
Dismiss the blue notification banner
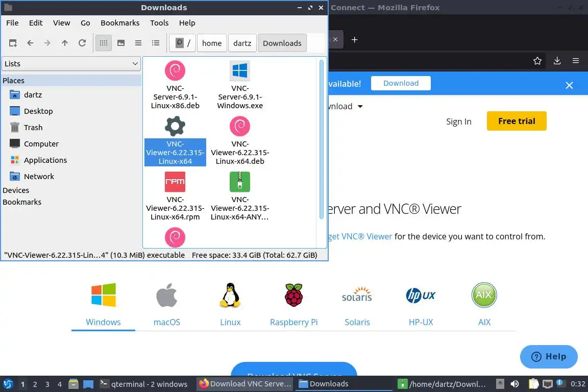[569, 86]
